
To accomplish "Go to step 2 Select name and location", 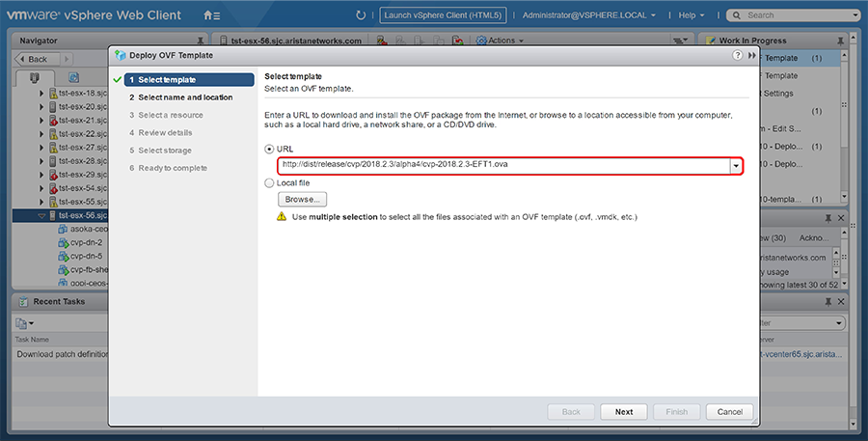I will [x=181, y=97].
